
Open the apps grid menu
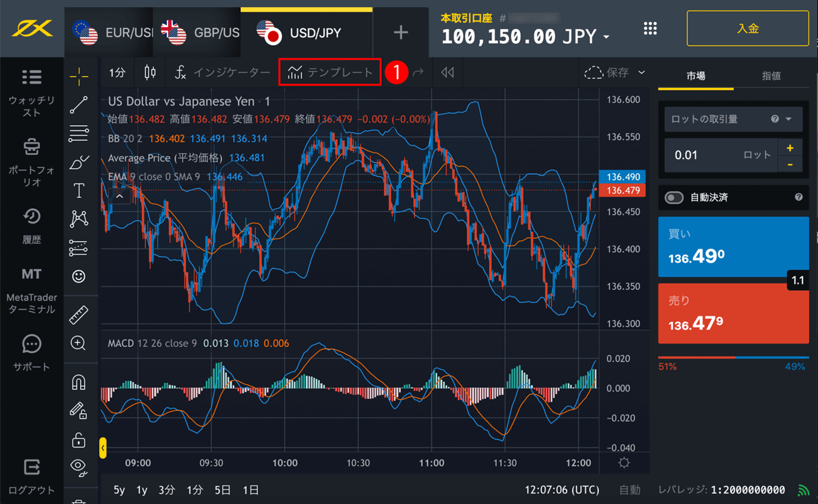coord(650,28)
